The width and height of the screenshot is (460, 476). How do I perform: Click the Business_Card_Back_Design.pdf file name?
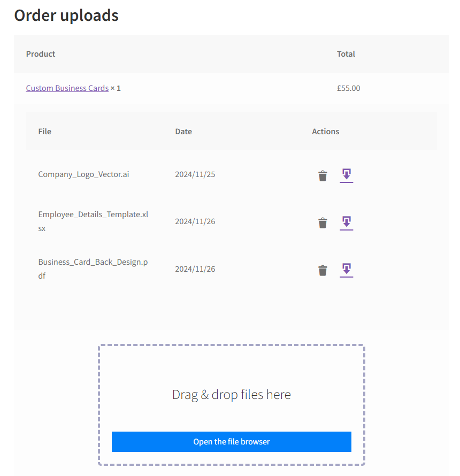pyautogui.click(x=93, y=269)
